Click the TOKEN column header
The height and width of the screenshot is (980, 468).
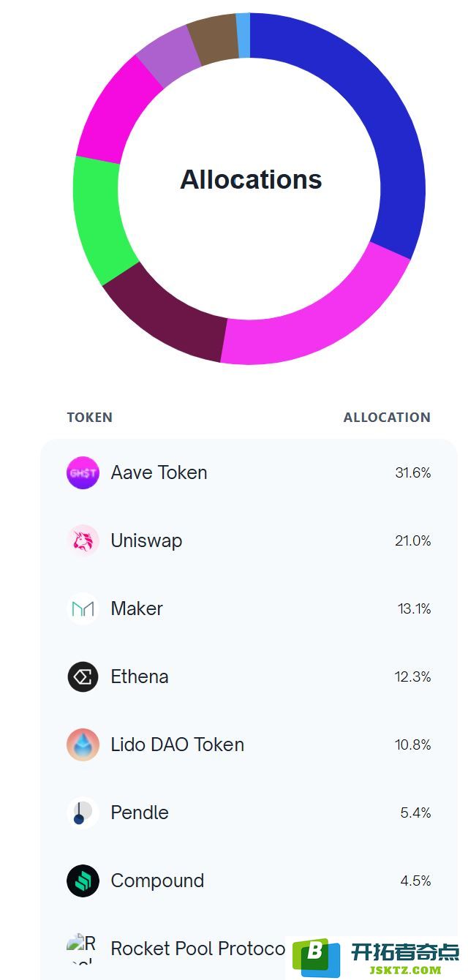click(x=90, y=418)
